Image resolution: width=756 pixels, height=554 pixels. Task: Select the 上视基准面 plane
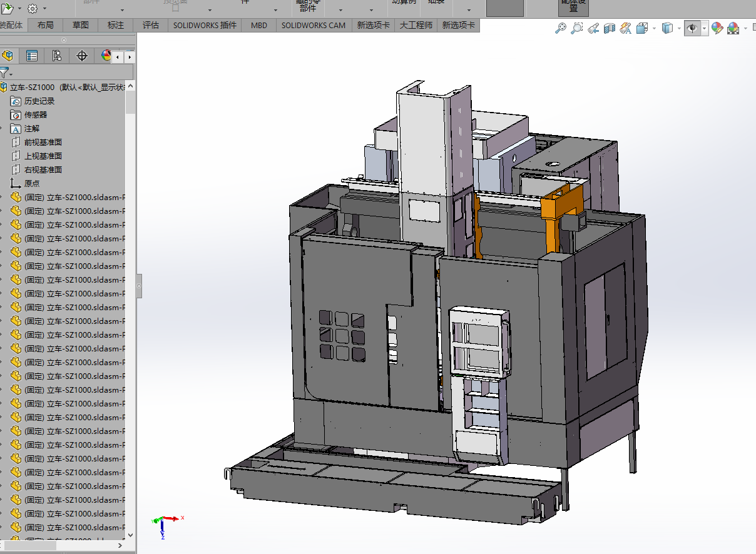pyautogui.click(x=43, y=156)
